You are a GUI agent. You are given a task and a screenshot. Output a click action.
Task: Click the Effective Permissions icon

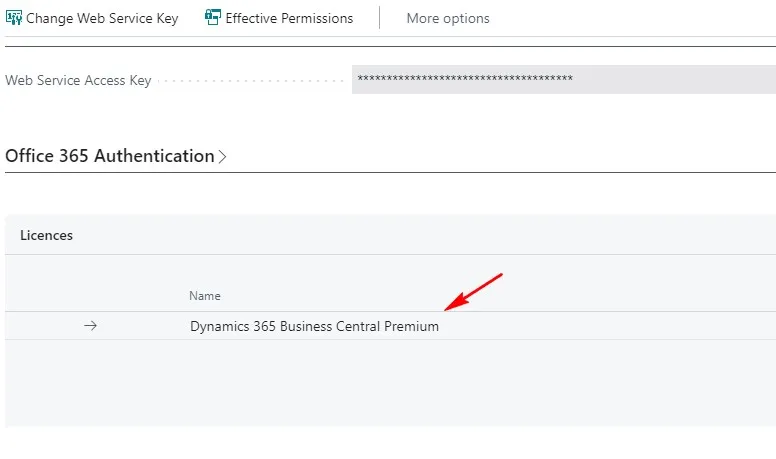(213, 17)
